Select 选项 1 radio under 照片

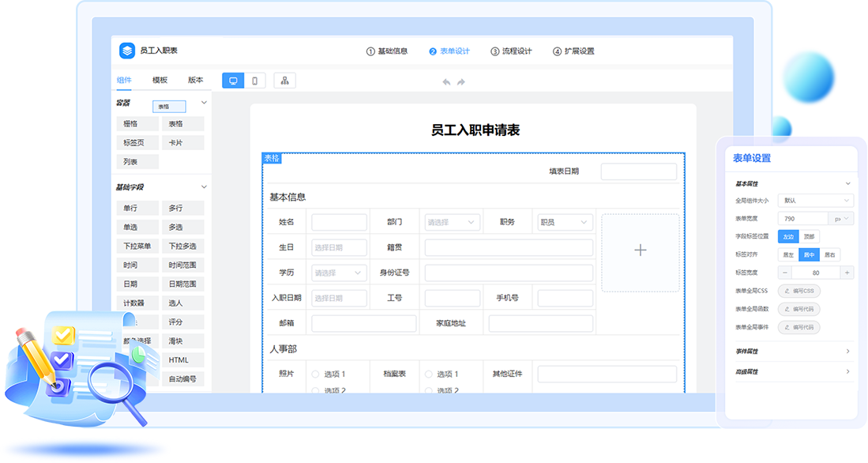click(x=316, y=375)
